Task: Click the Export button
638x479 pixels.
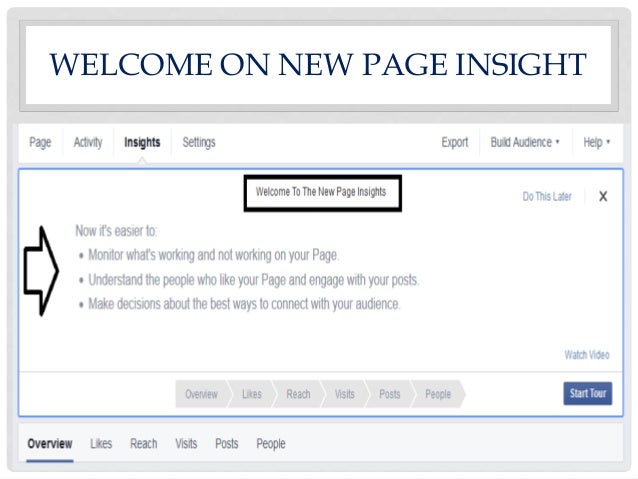Action: pos(455,142)
